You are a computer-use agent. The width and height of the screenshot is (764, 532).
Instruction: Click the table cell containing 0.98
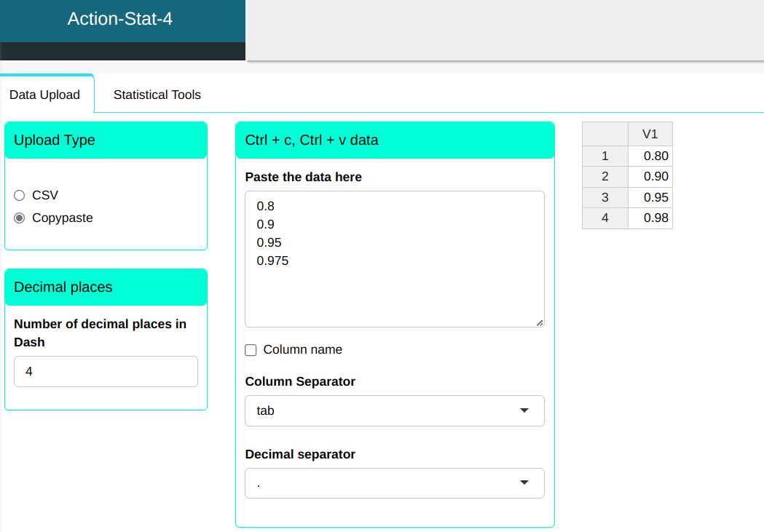click(650, 218)
